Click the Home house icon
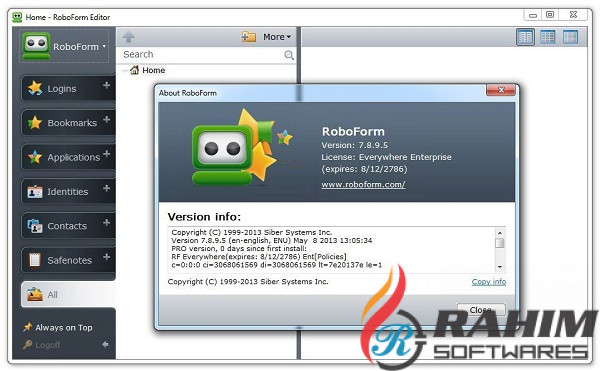Image resolution: width=600 pixels, height=371 pixels. 134,70
